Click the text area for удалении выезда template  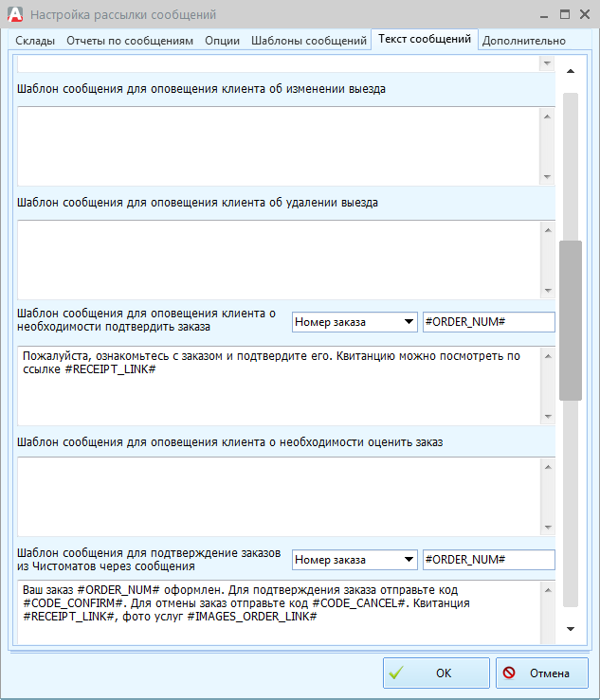279,260
